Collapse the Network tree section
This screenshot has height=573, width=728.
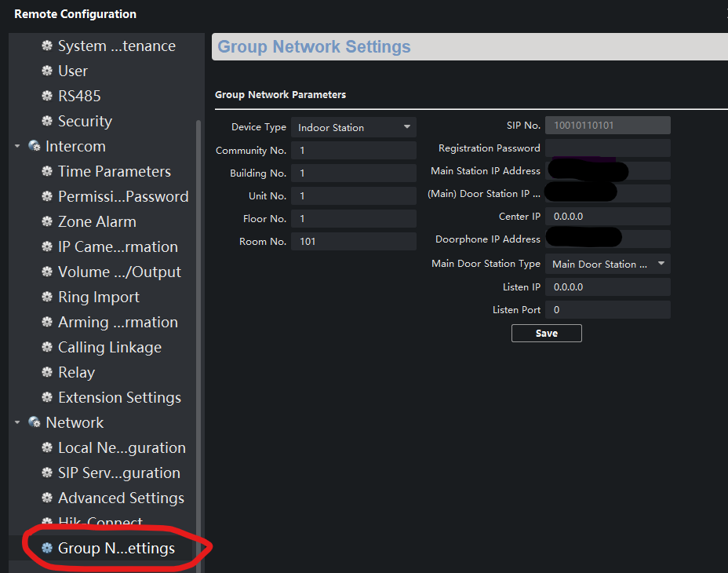pos(17,423)
